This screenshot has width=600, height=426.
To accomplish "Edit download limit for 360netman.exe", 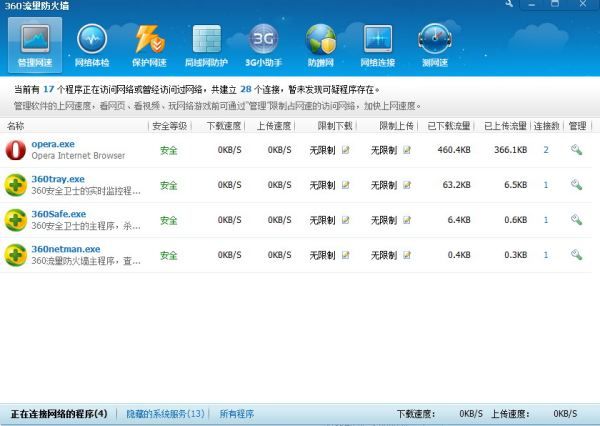I will 346,255.
